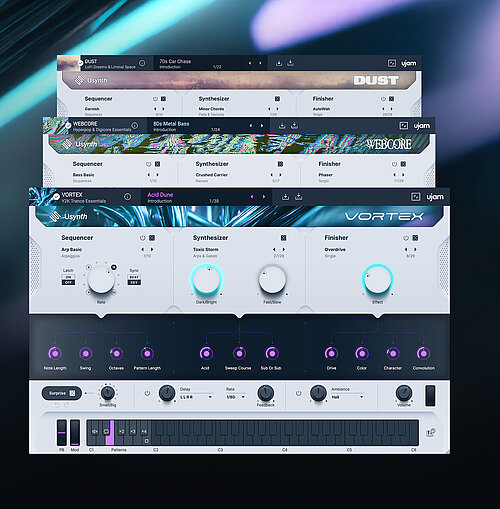Viewport: 500px width, 509px height.
Task: Toggle the Delay power button
Action: (147, 393)
